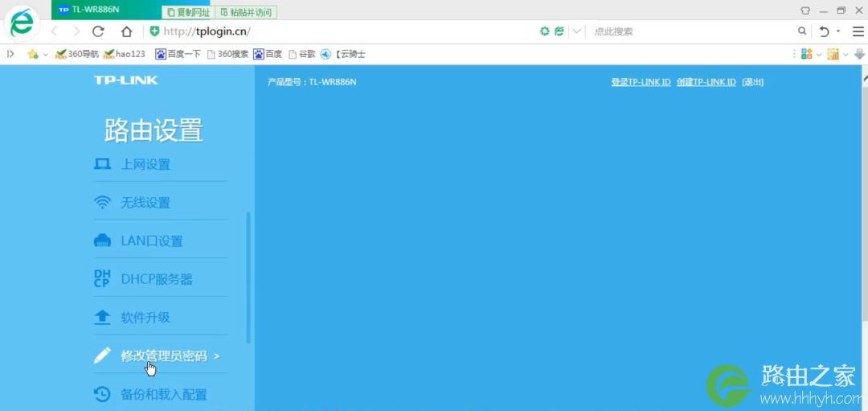Toggle the bookmarks sidebar arrow

click(10, 54)
